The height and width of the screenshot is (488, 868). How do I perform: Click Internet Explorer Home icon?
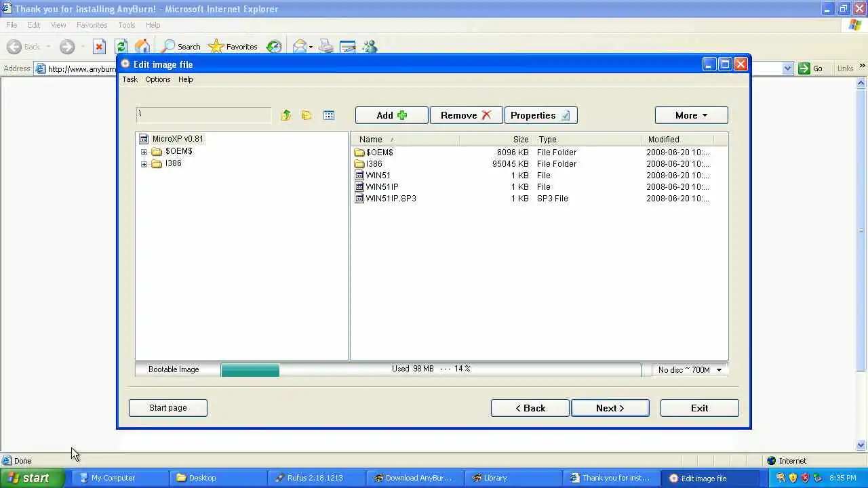click(x=142, y=47)
